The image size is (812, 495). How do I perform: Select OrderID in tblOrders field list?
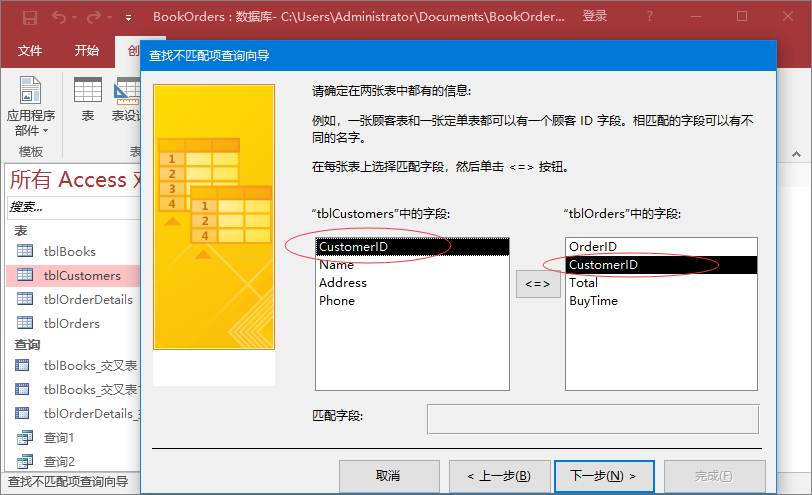593,247
